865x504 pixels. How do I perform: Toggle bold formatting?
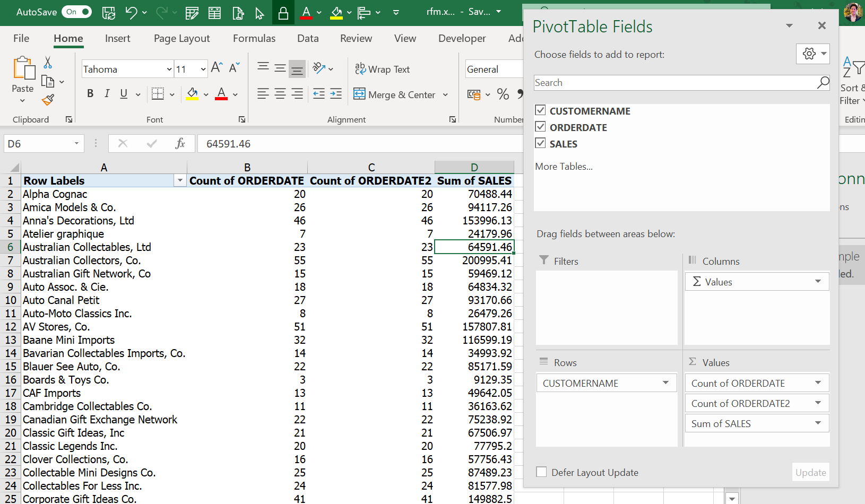point(90,93)
